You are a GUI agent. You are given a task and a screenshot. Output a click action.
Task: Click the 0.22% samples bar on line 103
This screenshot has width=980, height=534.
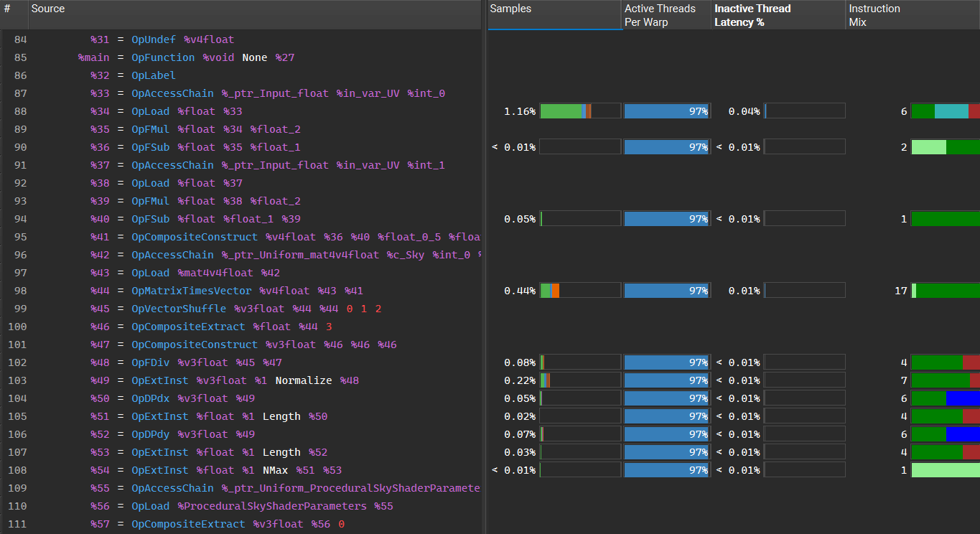tap(580, 380)
